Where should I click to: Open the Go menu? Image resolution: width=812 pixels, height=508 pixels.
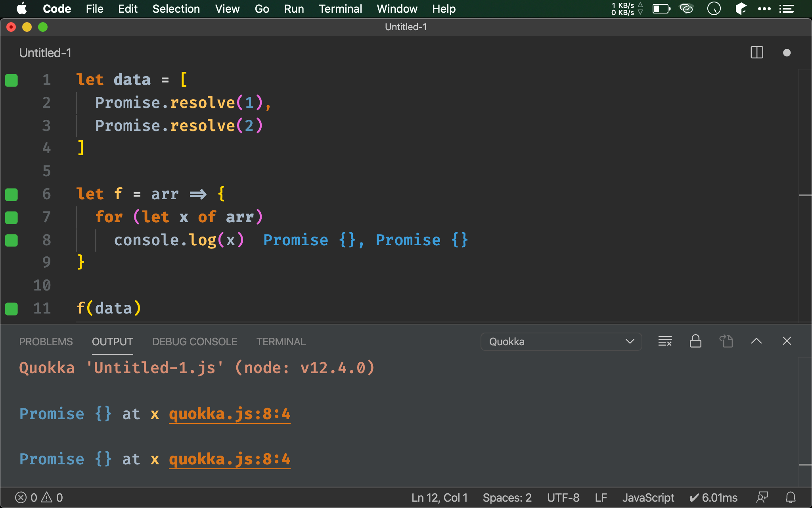tap(262, 9)
